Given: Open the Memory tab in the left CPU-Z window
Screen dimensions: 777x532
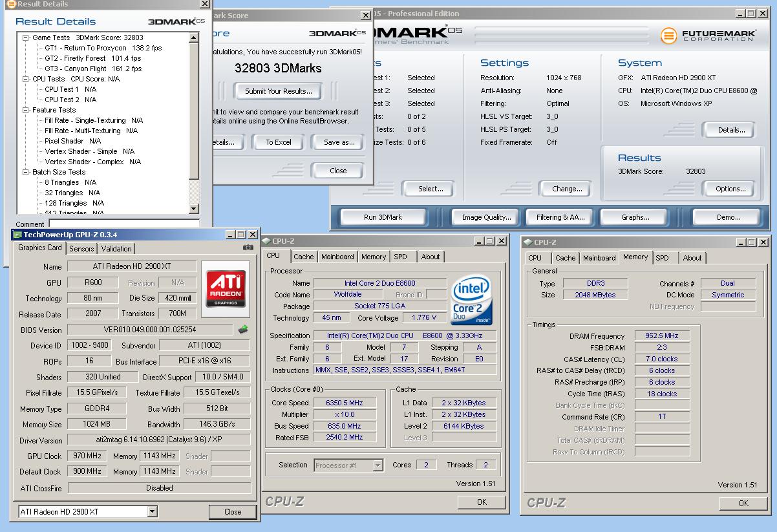Looking at the screenshot, I should point(374,257).
